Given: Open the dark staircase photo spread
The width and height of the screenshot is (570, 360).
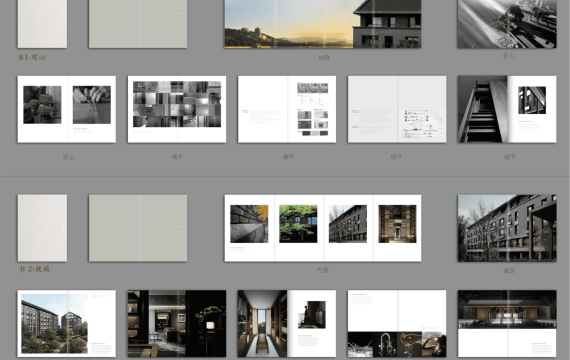Looking at the screenshot, I should (507, 109).
